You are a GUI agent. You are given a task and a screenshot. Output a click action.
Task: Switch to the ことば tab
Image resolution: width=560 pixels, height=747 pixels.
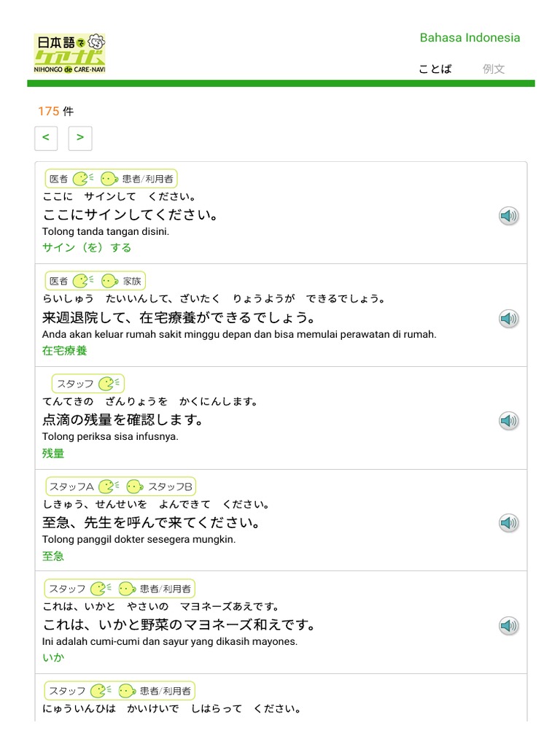[x=435, y=69]
